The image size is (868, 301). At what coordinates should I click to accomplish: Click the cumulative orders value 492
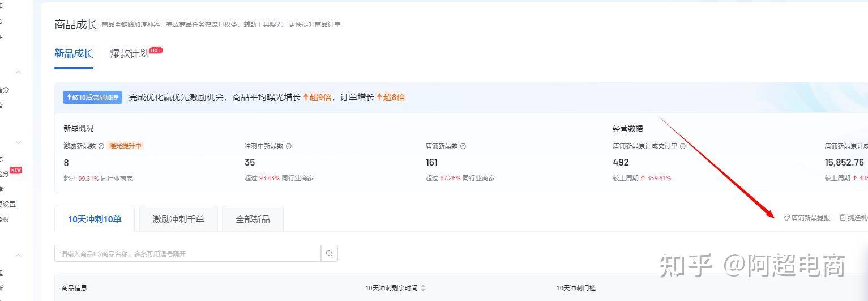[621, 162]
